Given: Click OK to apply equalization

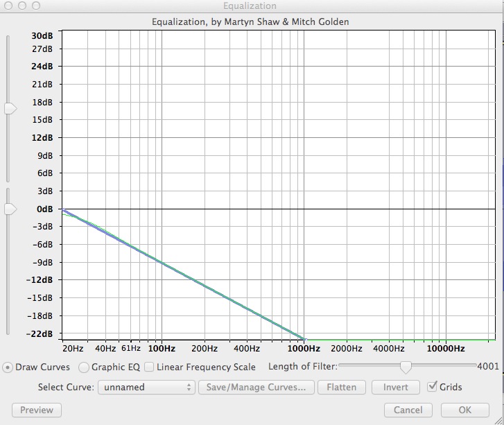Looking at the screenshot, I should pos(464,410).
